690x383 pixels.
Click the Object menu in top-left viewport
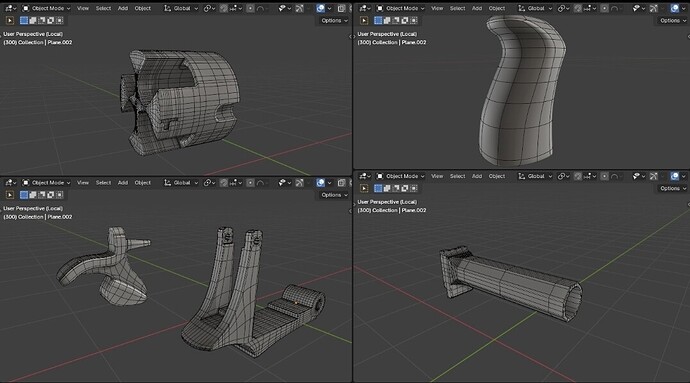(143, 8)
